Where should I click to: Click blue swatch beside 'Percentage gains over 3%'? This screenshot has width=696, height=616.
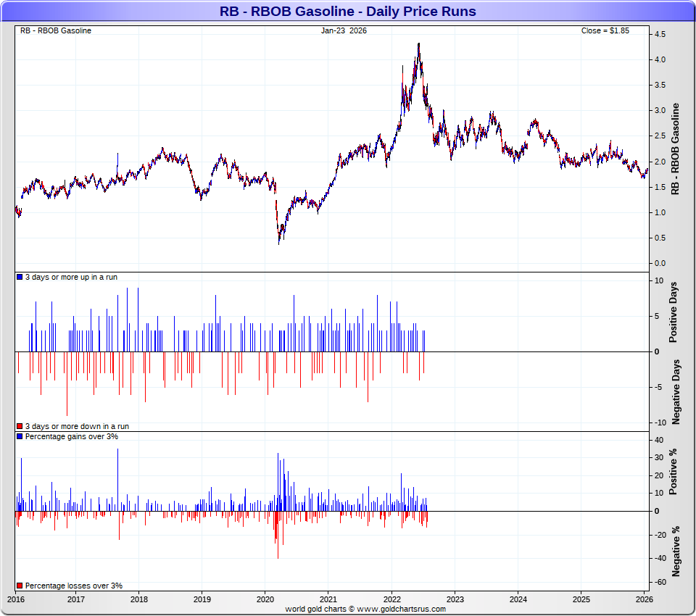click(x=20, y=436)
